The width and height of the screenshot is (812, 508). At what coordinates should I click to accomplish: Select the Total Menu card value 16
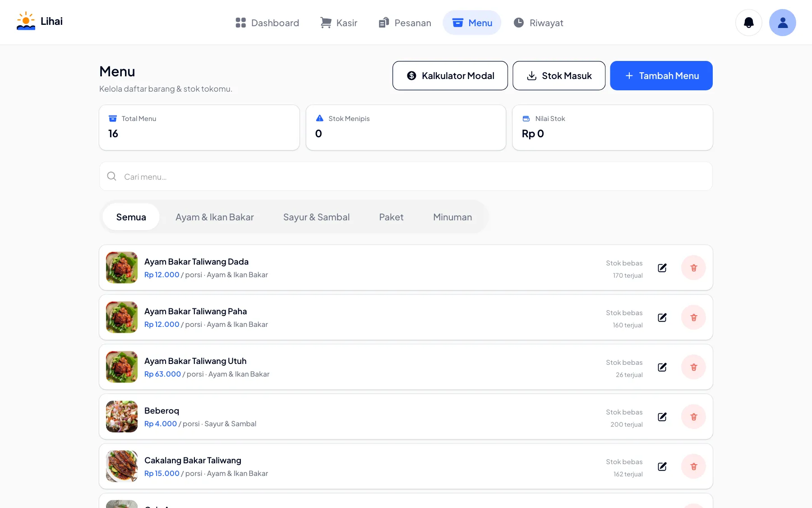pos(113,134)
